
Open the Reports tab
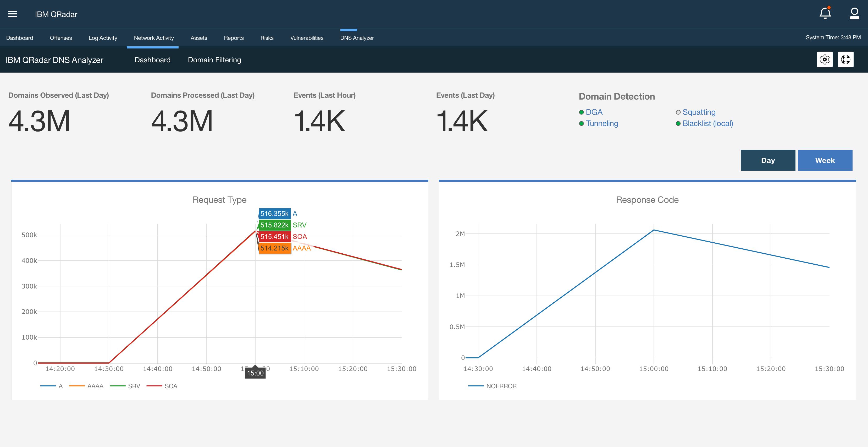(x=234, y=38)
